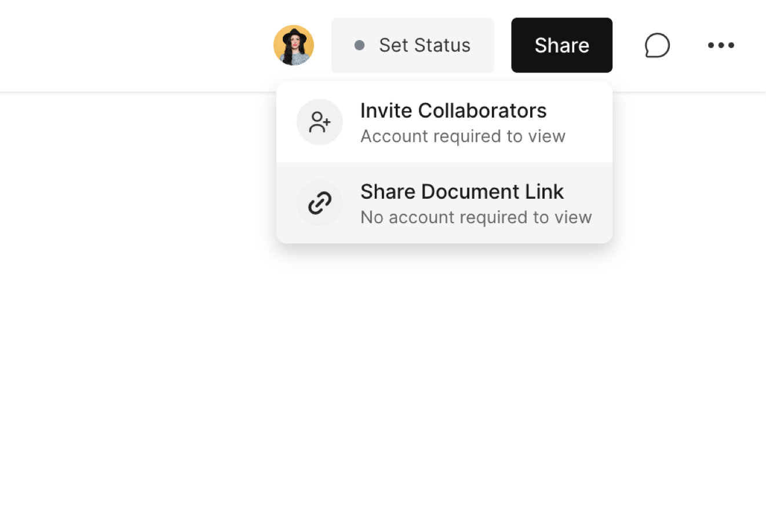Viewport: 766px width, 532px height.
Task: Click the 'Set Status' text label
Action: (x=424, y=45)
